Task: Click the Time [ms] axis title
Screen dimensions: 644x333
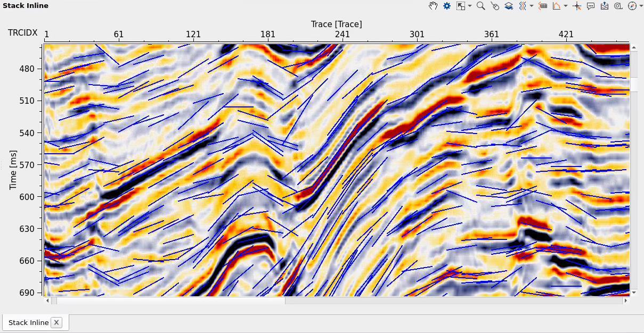Action: [14, 169]
